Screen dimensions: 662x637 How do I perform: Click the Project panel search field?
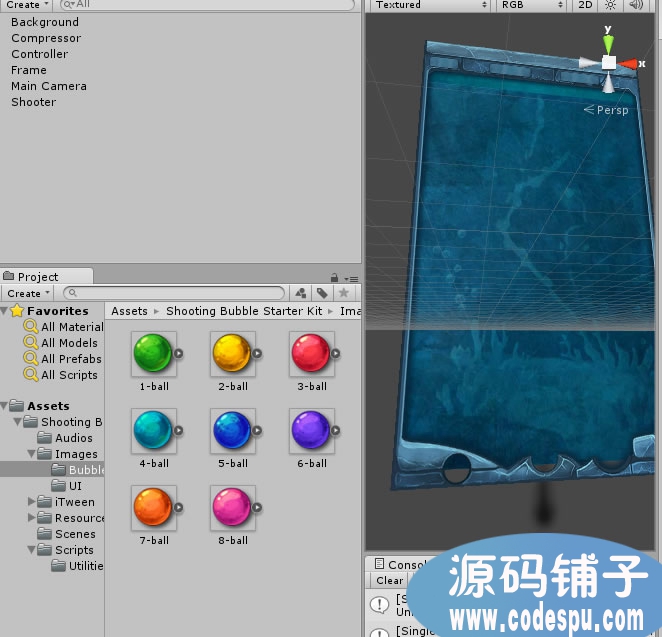174,293
